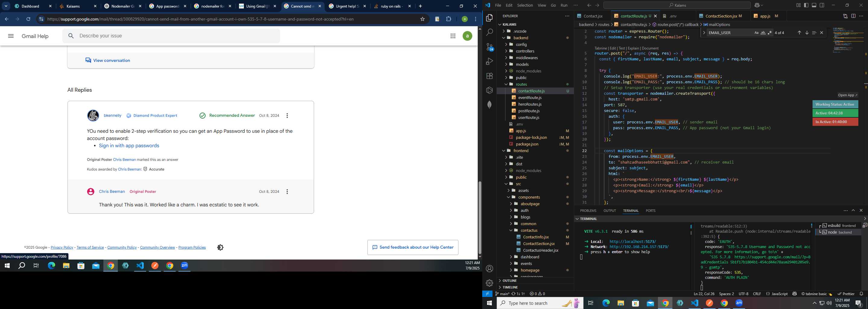Switch to Contact.jsx editor tab
868x309 pixels.
[592, 16]
